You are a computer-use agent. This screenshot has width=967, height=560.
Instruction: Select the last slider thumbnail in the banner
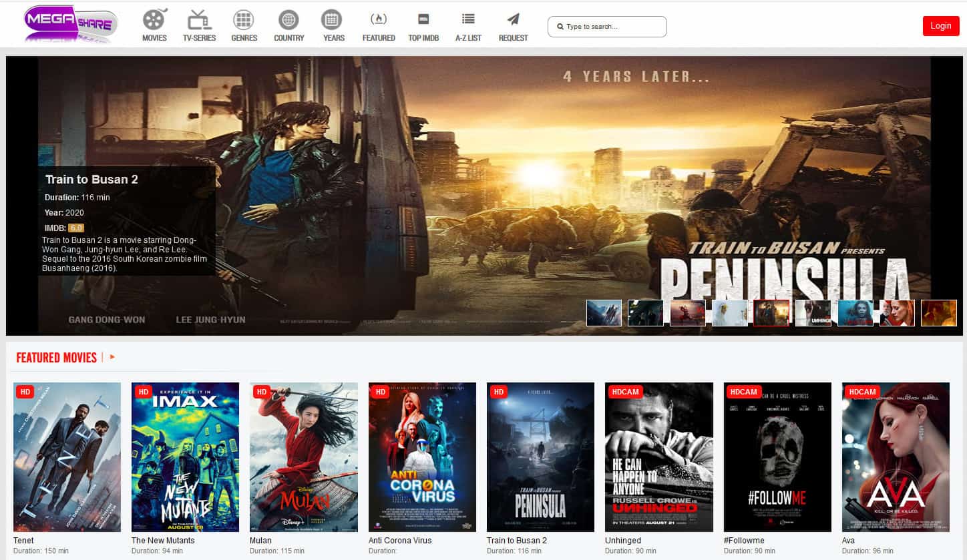pyautogui.click(x=938, y=312)
